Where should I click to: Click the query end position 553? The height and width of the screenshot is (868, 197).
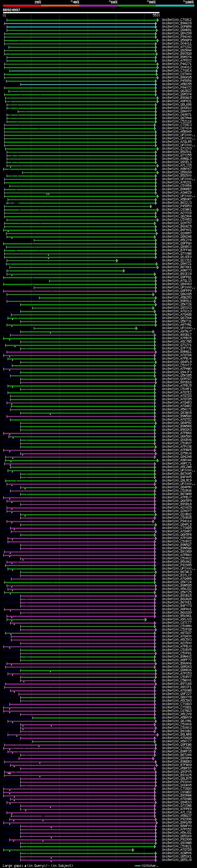pyautogui.click(x=155, y=15)
